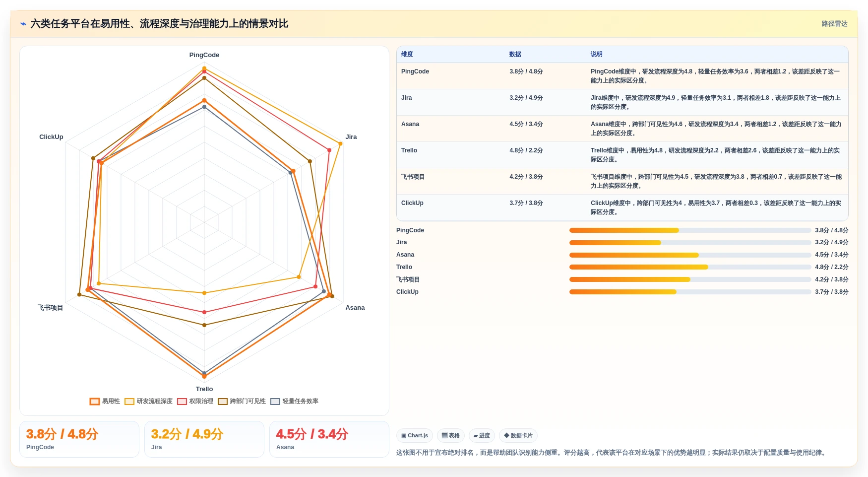Screen dimensions: 868x477
Task: Click the 路径雷达 label in header
Action: tap(834, 24)
